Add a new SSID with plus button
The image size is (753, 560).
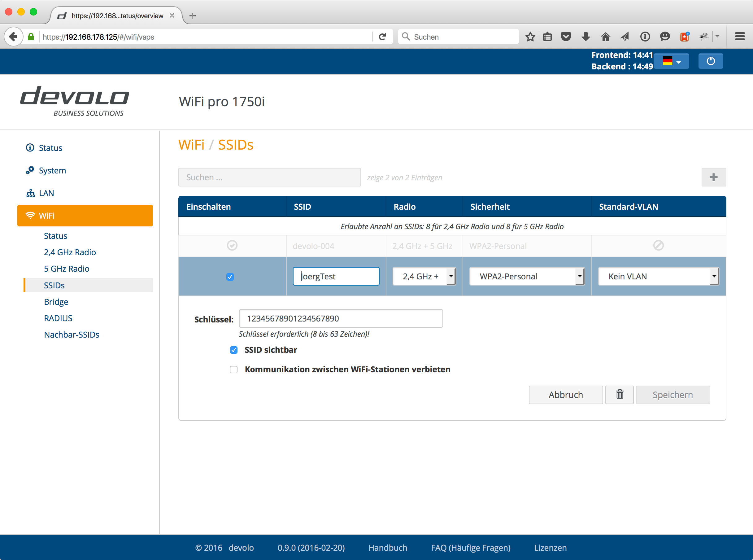tap(714, 177)
